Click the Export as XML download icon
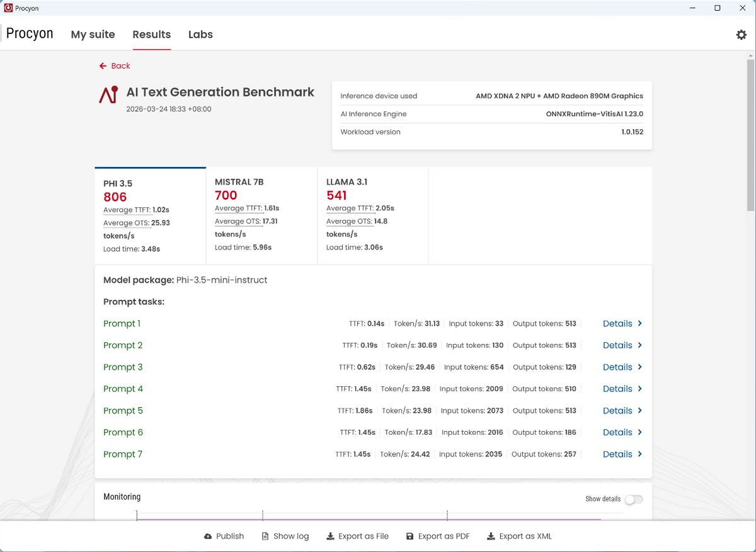Image resolution: width=756 pixels, height=552 pixels. tap(491, 536)
